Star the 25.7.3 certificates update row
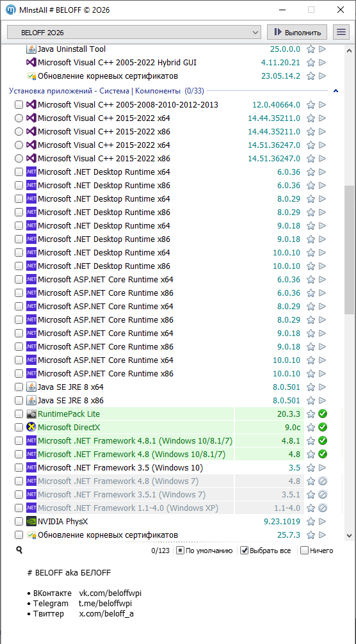356x644 pixels. pyautogui.click(x=311, y=535)
